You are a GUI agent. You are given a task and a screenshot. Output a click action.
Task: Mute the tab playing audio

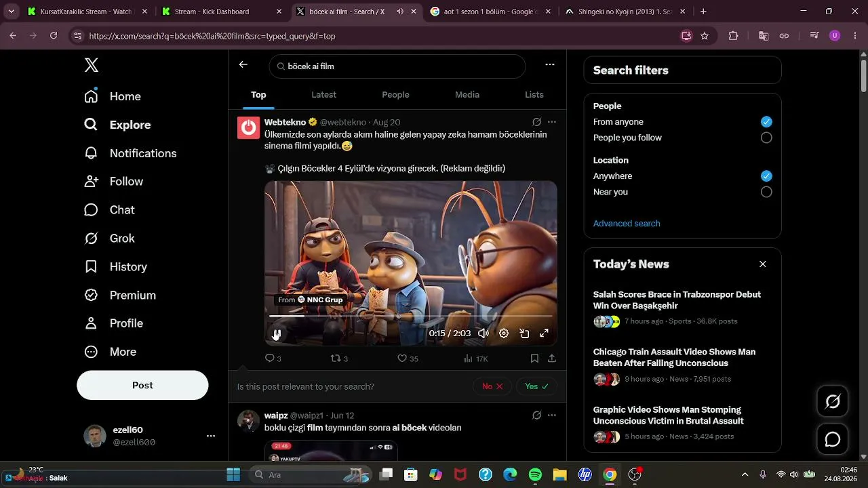tap(399, 12)
